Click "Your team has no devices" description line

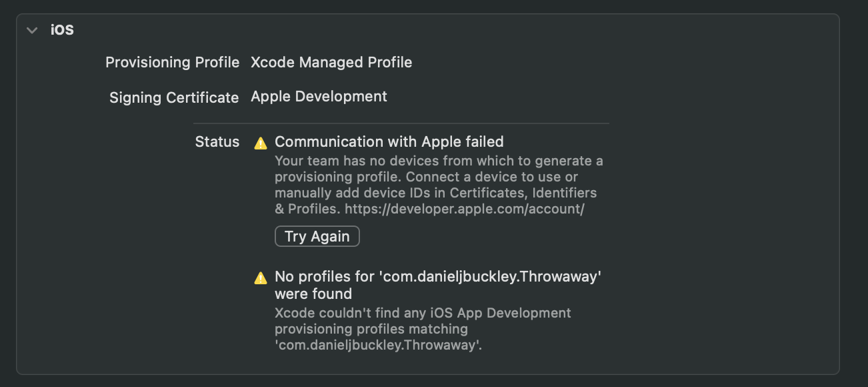439,161
